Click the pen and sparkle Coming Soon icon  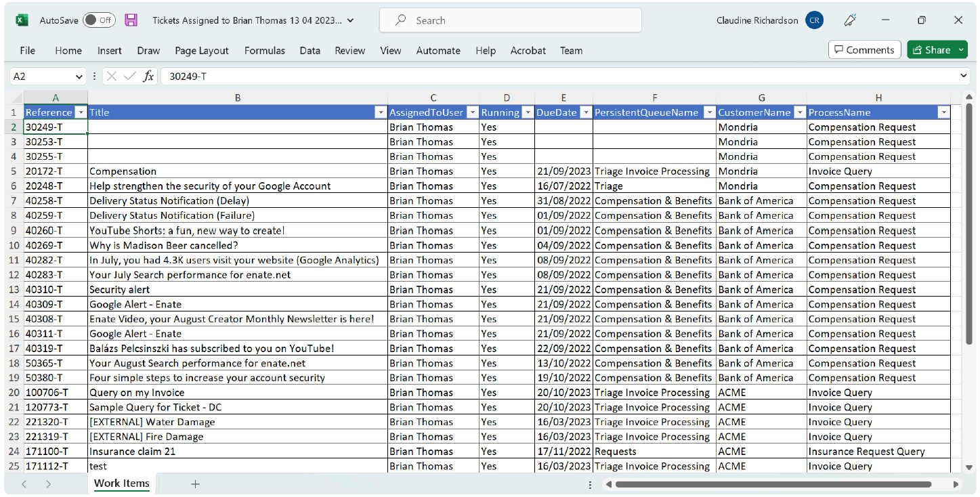point(851,20)
